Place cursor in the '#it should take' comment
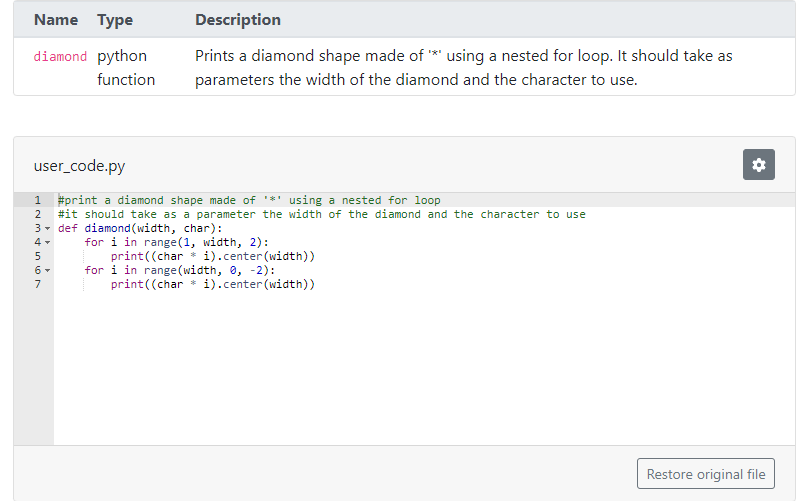Viewport: 811px width, 501px height. [322, 214]
